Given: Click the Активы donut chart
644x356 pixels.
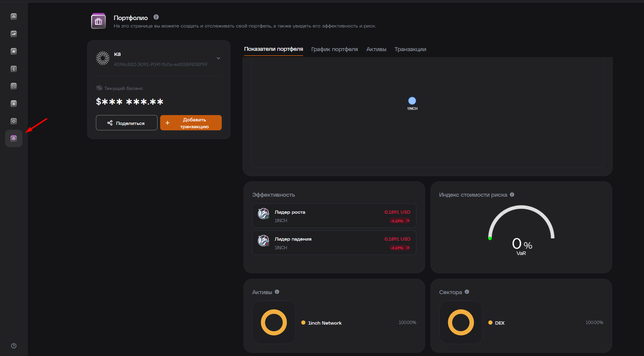Looking at the screenshot, I should click(x=274, y=322).
